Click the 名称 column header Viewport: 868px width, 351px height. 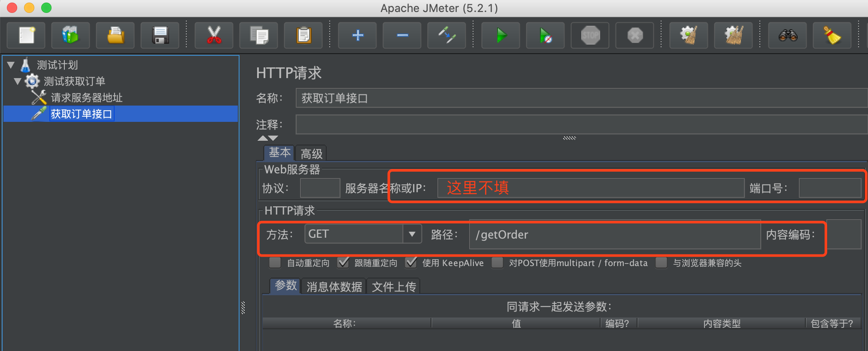coord(346,324)
